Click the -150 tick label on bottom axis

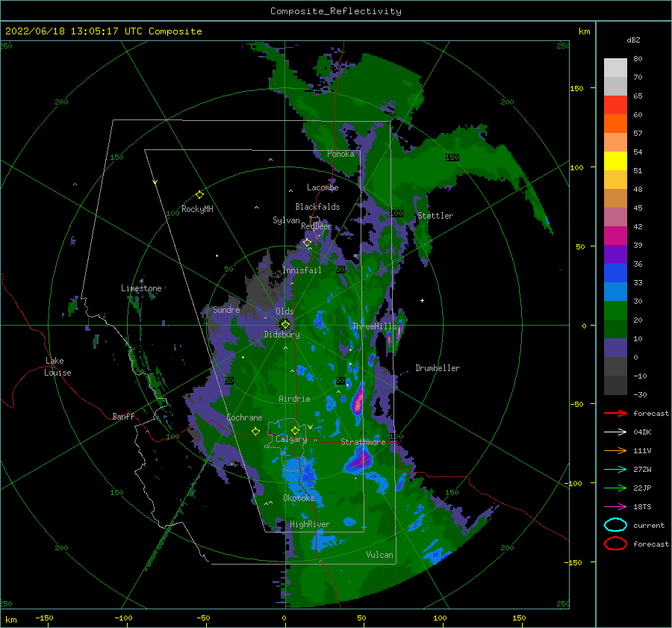tap(44, 618)
